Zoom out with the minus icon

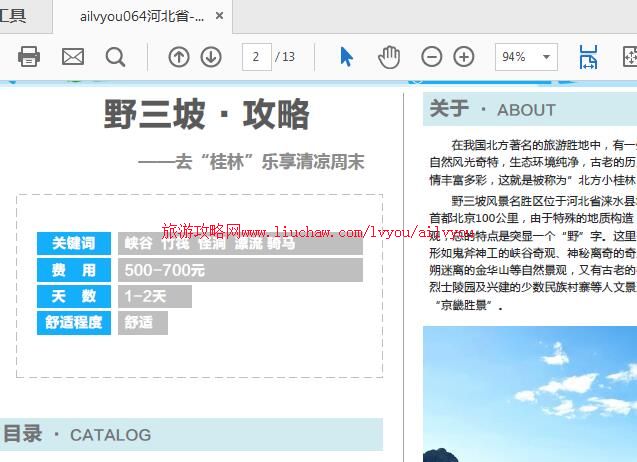432,57
